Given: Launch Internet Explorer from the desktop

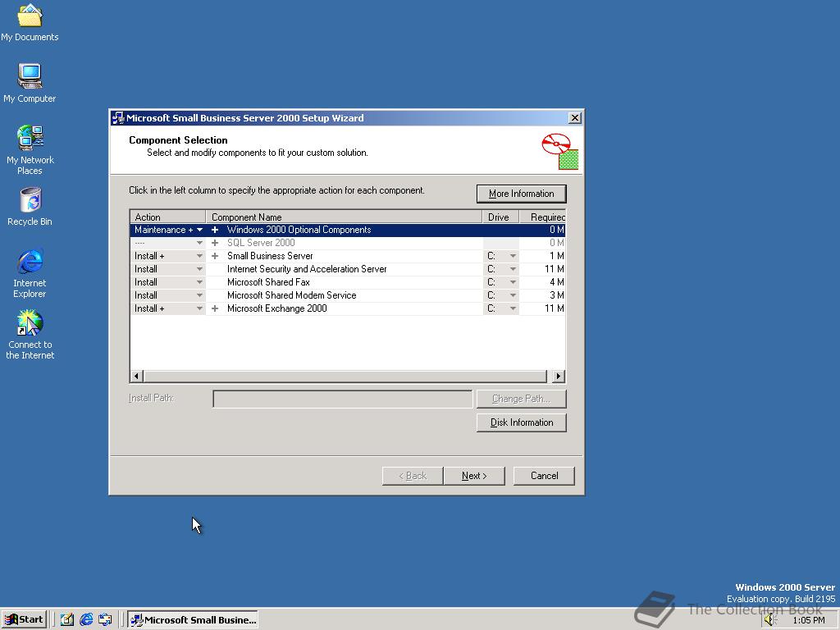Looking at the screenshot, I should coord(30,273).
